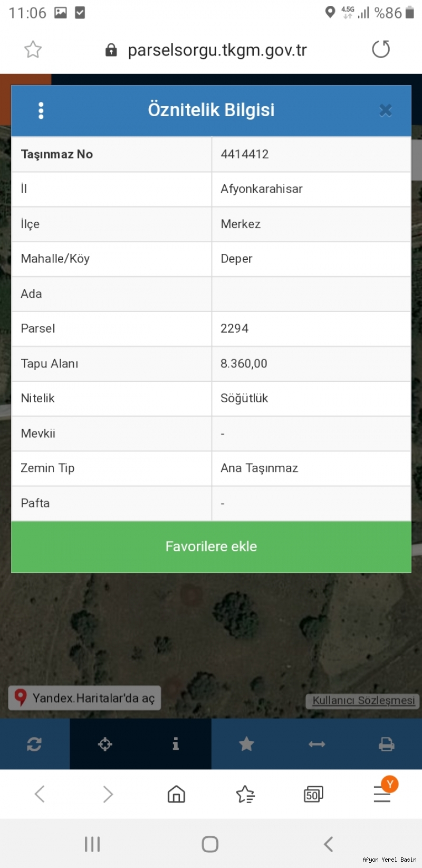Image resolution: width=422 pixels, height=868 pixels.
Task: Open browser bookmarks list icon
Action: 245,794
